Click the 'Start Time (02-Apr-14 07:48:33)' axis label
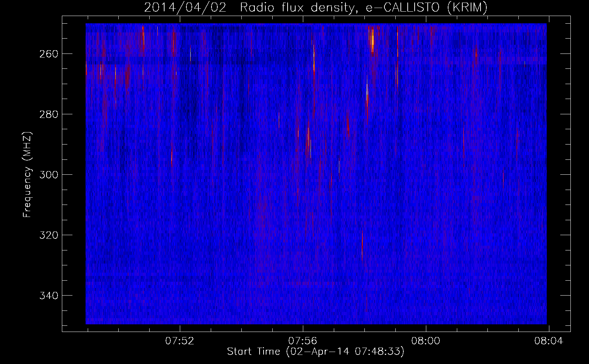This screenshot has height=364, width=589. [x=316, y=352]
